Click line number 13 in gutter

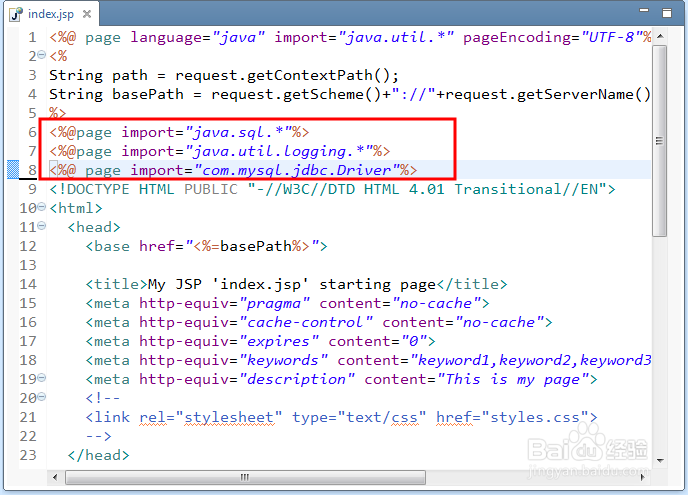[28, 265]
